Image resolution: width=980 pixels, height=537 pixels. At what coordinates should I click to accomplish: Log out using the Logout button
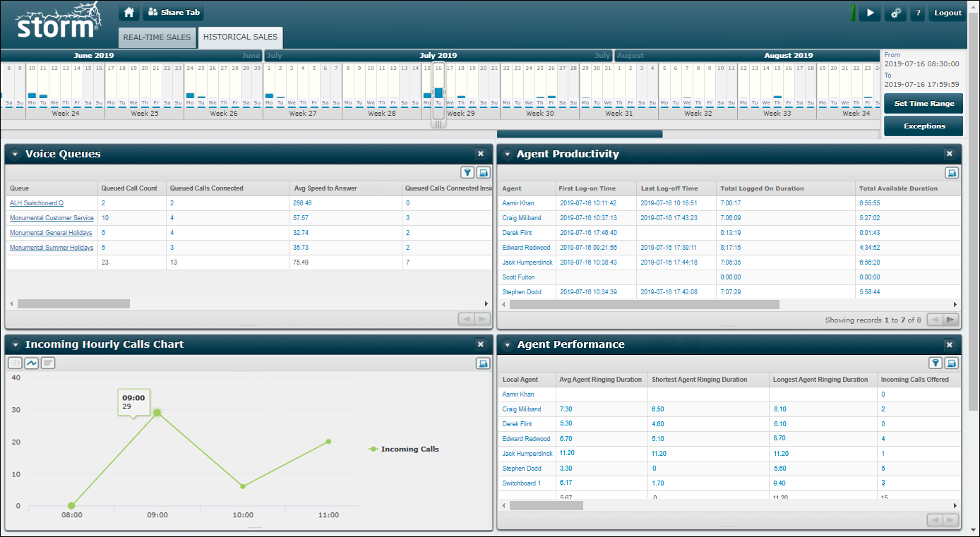click(948, 13)
